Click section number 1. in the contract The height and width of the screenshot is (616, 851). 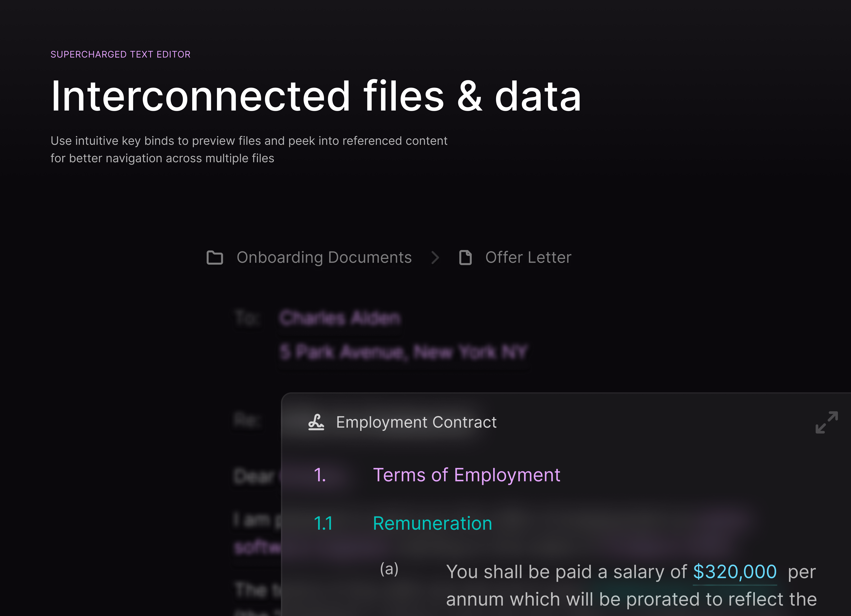(320, 475)
